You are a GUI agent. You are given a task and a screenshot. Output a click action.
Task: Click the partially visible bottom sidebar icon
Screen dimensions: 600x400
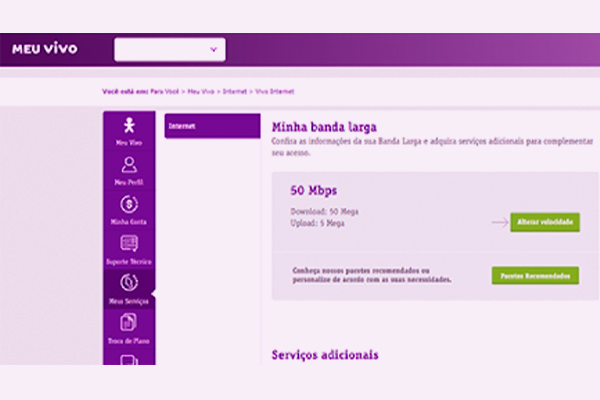click(x=129, y=360)
